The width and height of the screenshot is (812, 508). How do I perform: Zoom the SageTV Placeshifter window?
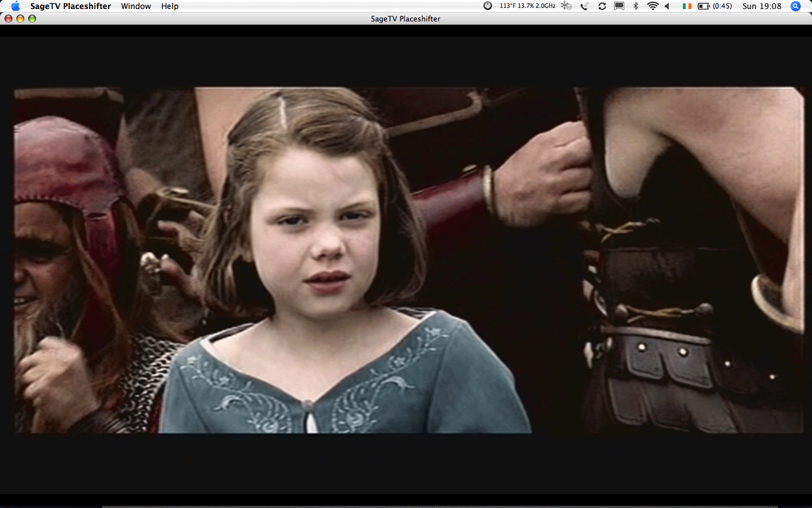point(32,19)
